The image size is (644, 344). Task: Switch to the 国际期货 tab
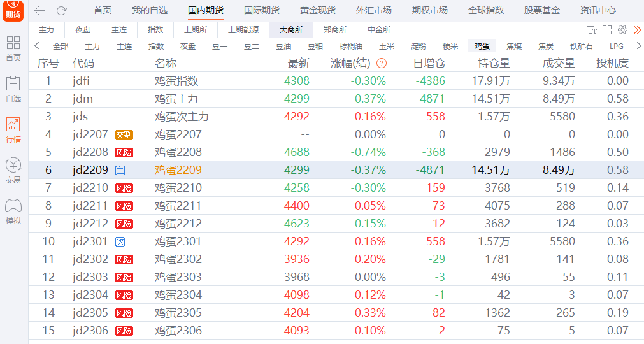click(x=262, y=11)
